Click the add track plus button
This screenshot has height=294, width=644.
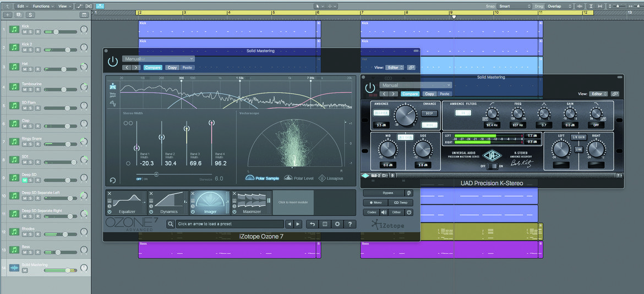coord(7,15)
